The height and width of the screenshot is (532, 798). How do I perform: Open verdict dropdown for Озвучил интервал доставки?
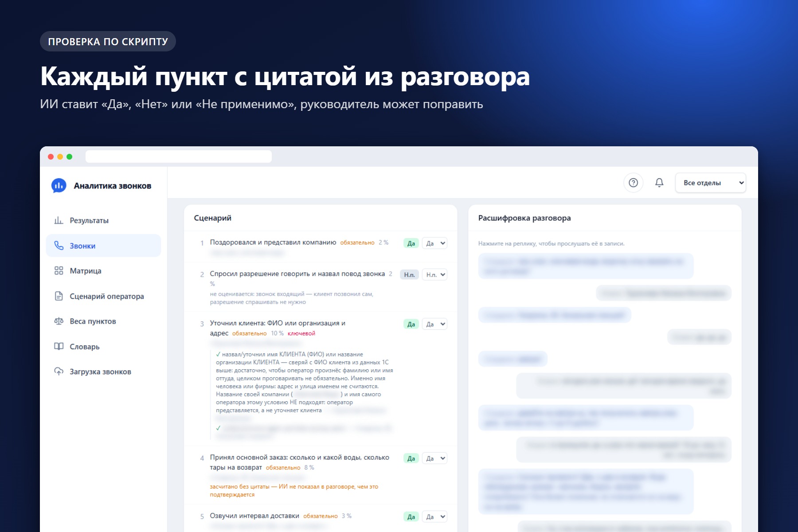coord(434,517)
